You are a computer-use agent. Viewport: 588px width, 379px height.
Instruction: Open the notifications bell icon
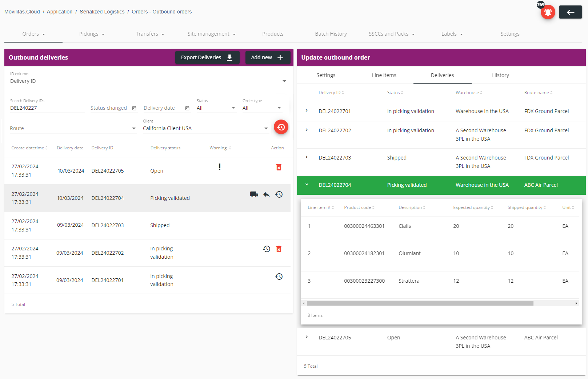tap(548, 12)
